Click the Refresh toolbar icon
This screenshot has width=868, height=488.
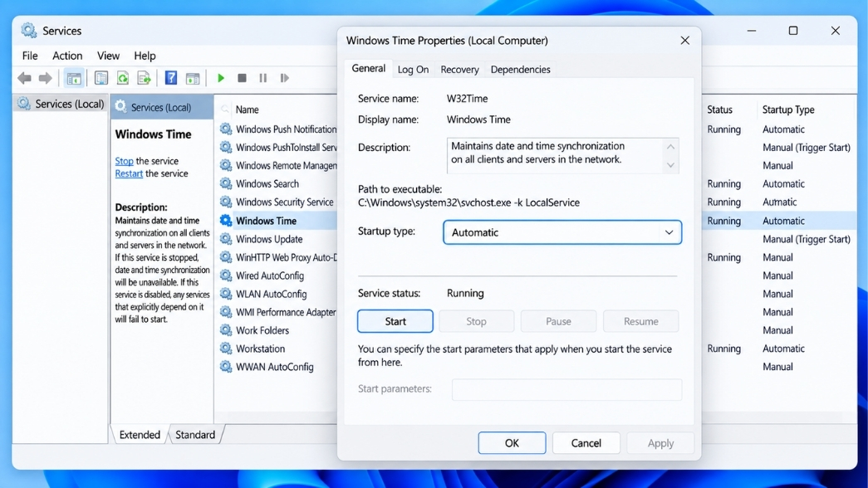point(122,78)
